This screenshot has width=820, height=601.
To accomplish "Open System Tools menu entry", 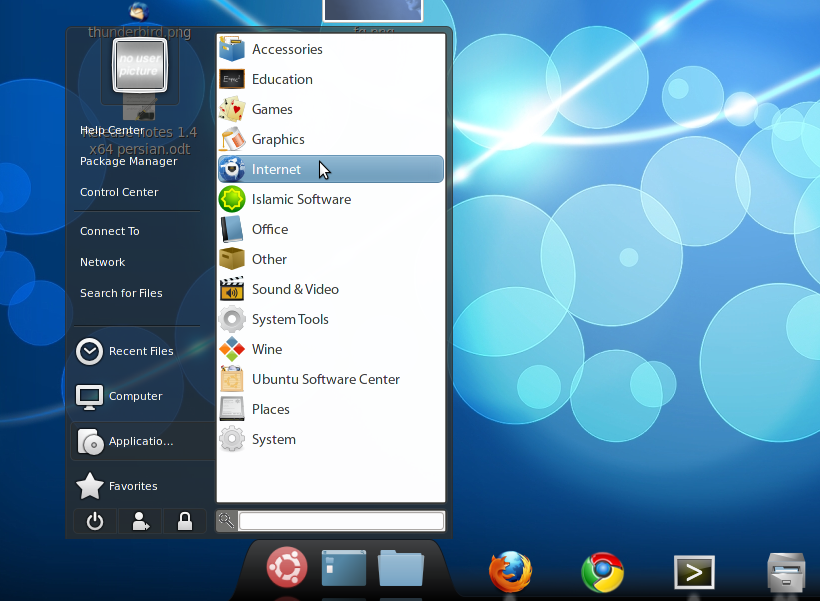I will point(331,319).
